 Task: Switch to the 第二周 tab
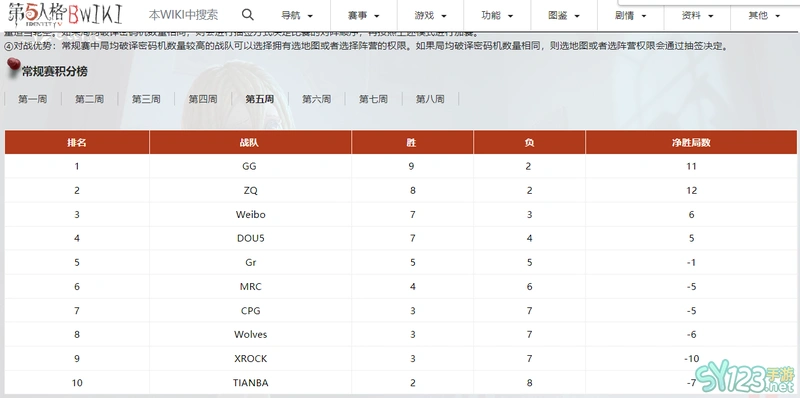[89, 99]
